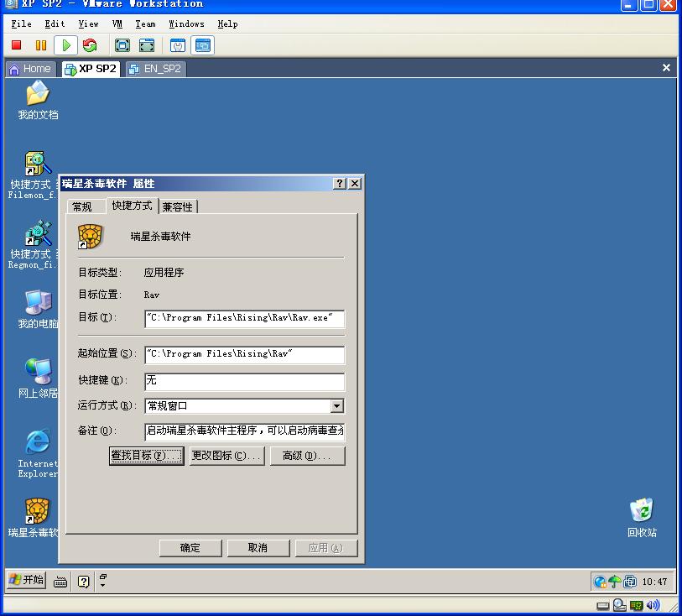Click the highlighted console view toolbar icon
682x616 pixels.
coord(203,45)
